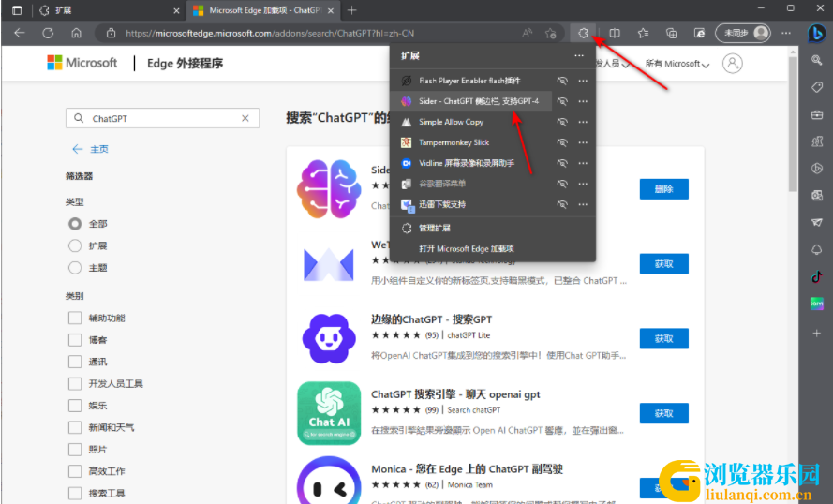Image resolution: width=833 pixels, height=504 pixels.
Task: Open the iom green sidebar icon
Action: (817, 304)
